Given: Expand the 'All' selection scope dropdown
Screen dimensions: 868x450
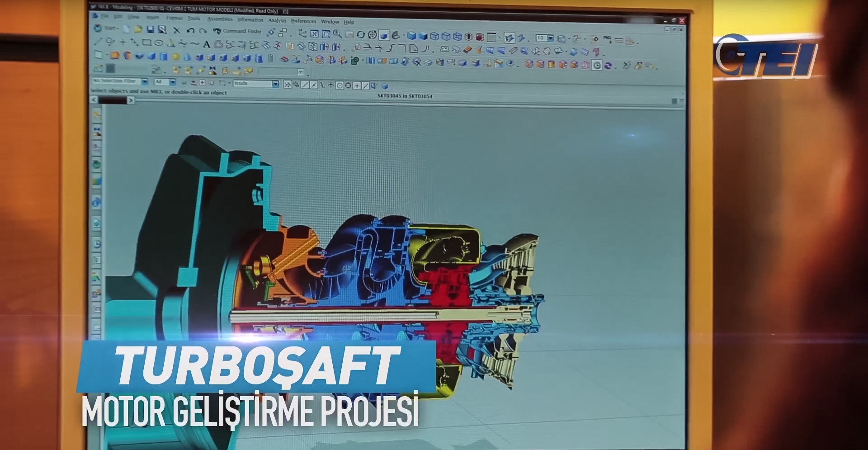Looking at the screenshot, I should point(172,82).
